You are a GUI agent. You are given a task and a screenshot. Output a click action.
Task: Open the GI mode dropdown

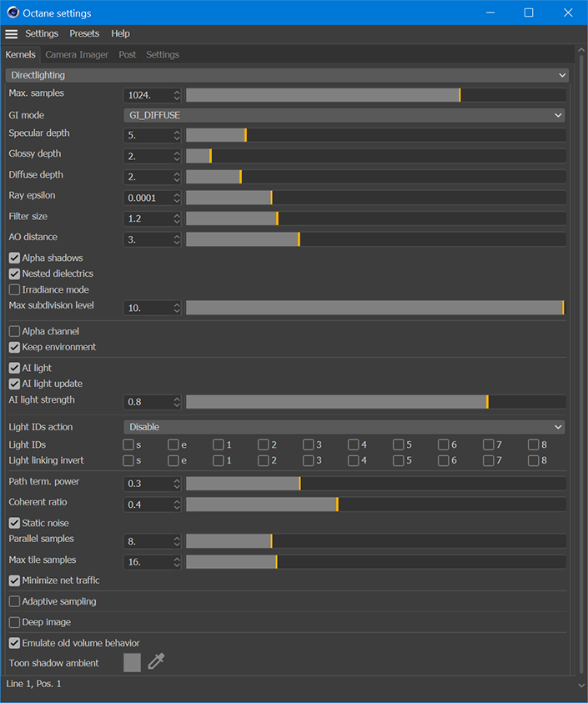344,115
